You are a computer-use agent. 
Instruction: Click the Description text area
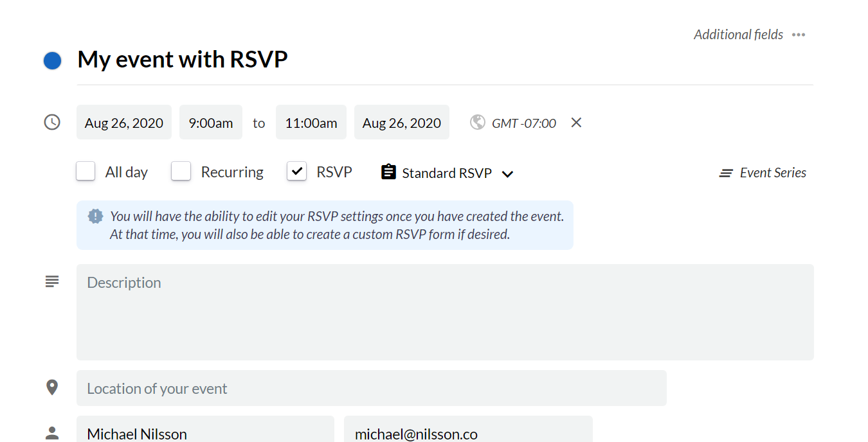tap(445, 312)
